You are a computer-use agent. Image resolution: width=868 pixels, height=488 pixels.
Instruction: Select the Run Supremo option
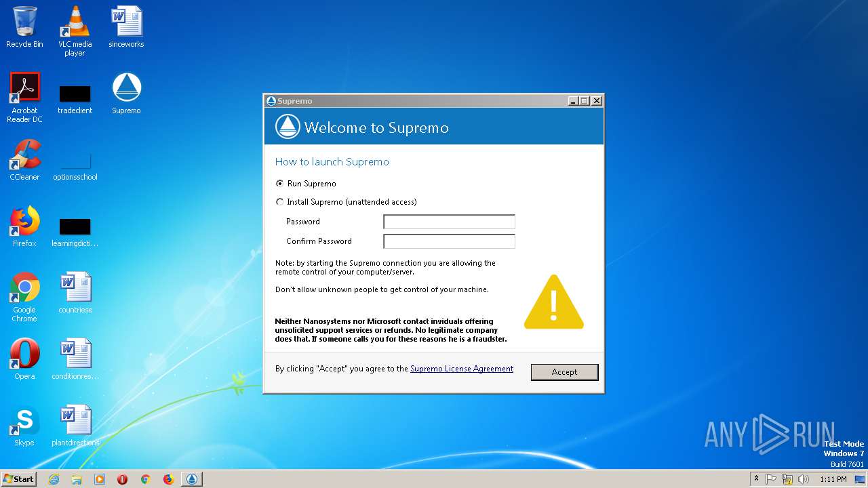tap(307, 184)
